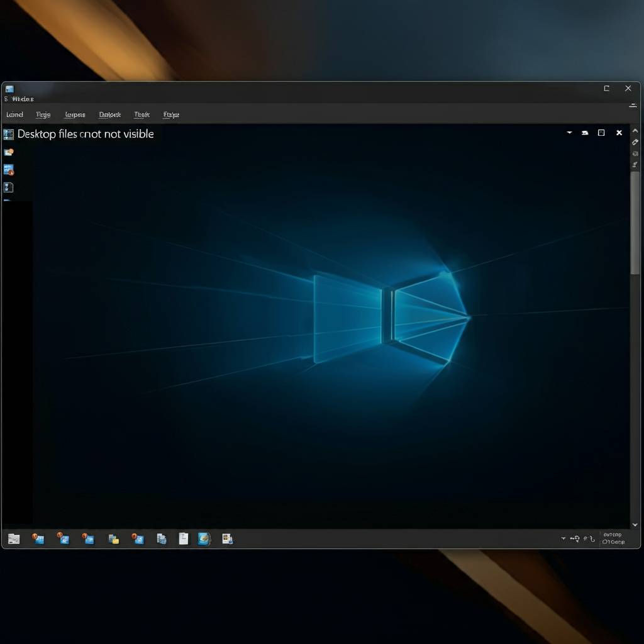Click the window title text under app icon
This screenshot has width=644, height=644.
[x=19, y=99]
